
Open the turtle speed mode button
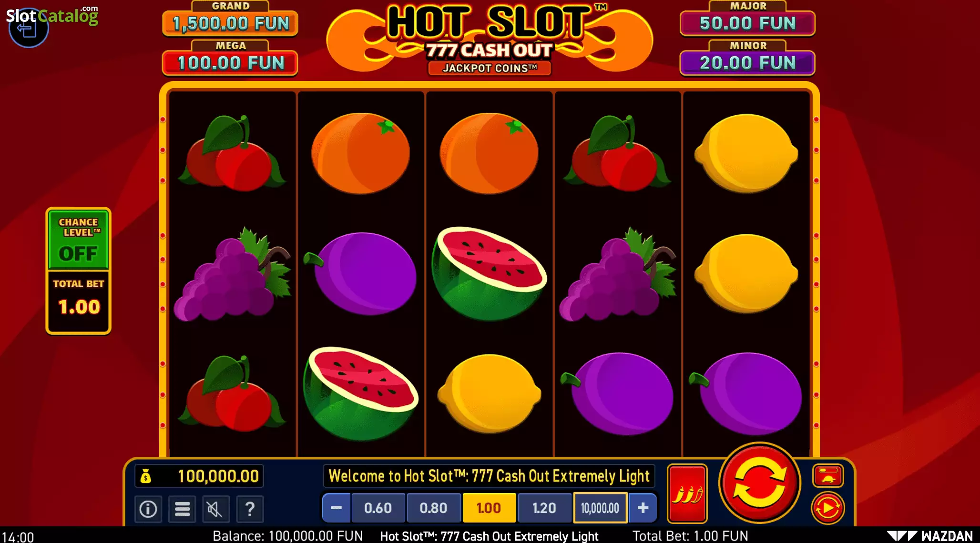(x=828, y=475)
